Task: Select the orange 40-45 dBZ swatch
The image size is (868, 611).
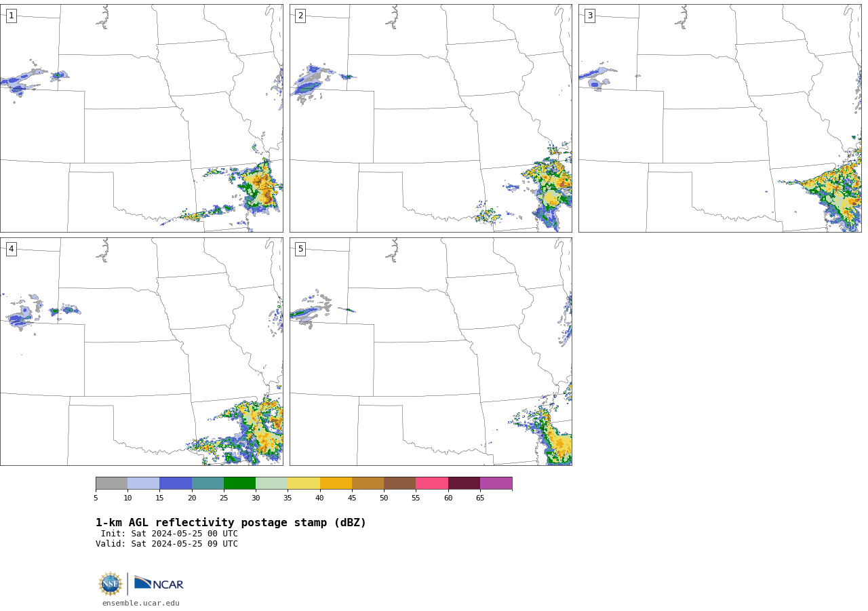Action: [336, 483]
